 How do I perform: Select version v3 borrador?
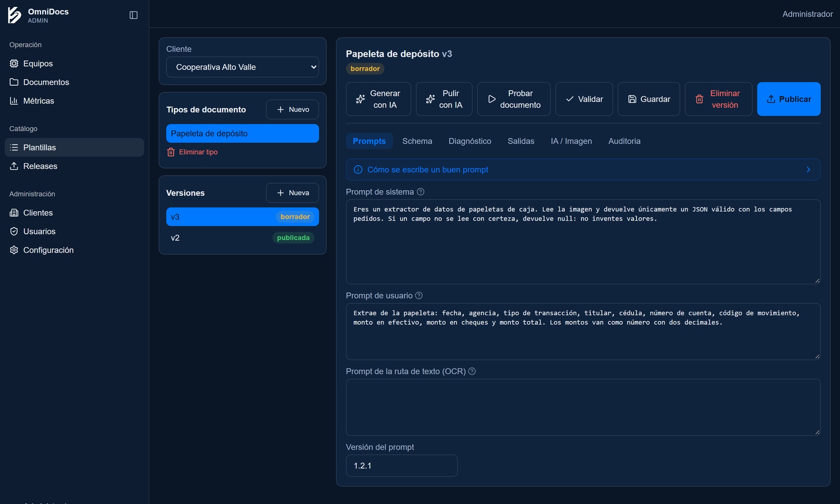point(242,217)
